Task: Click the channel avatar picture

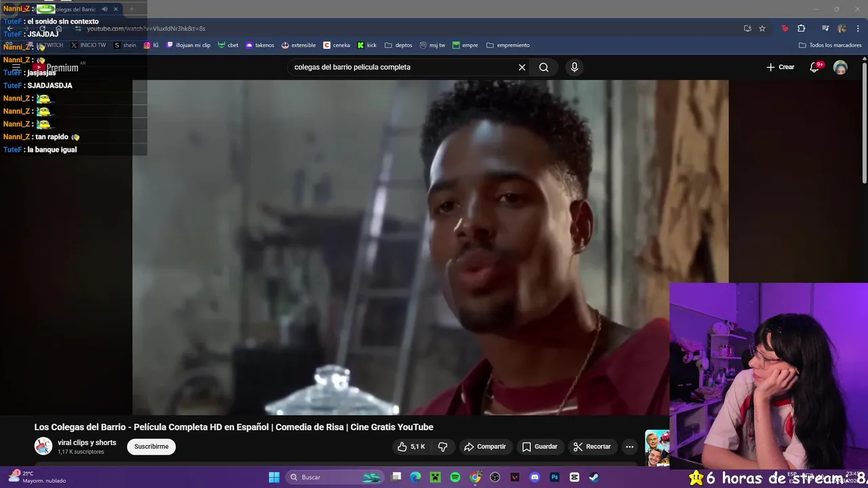Action: point(43,446)
